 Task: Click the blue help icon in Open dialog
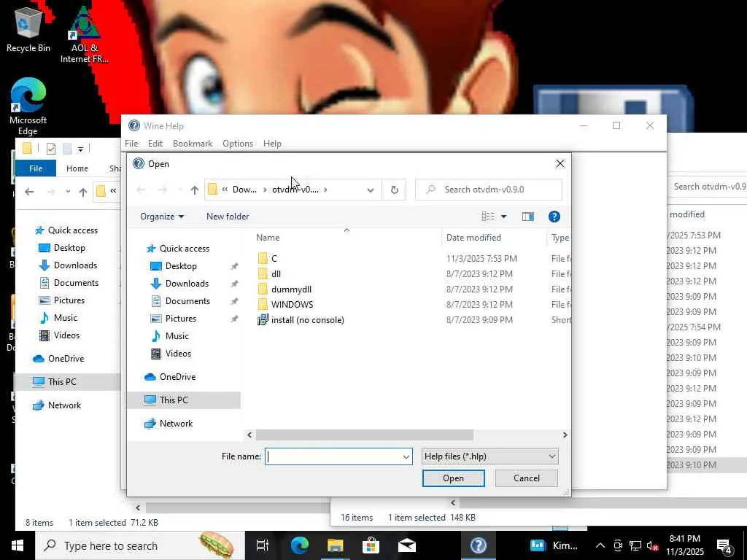point(554,217)
